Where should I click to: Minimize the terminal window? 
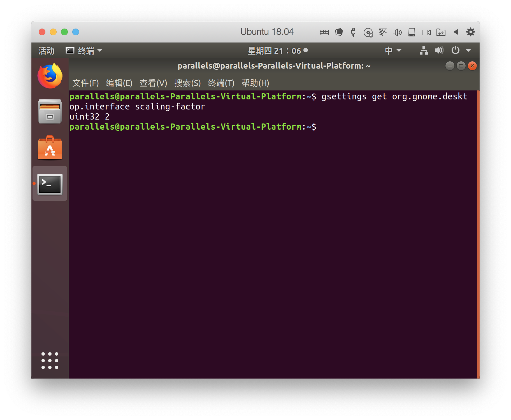point(450,66)
